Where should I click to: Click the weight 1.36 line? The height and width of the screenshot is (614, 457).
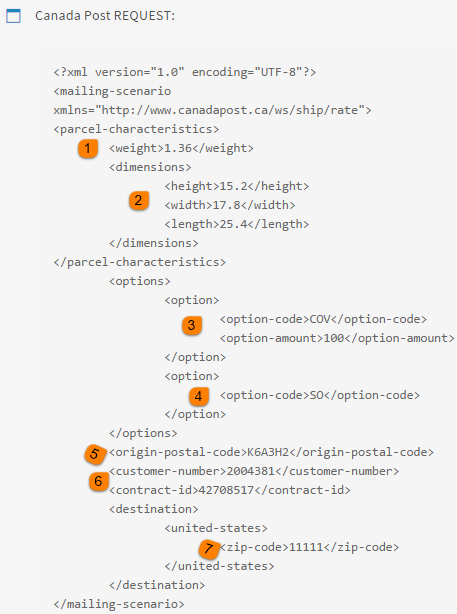click(x=181, y=148)
